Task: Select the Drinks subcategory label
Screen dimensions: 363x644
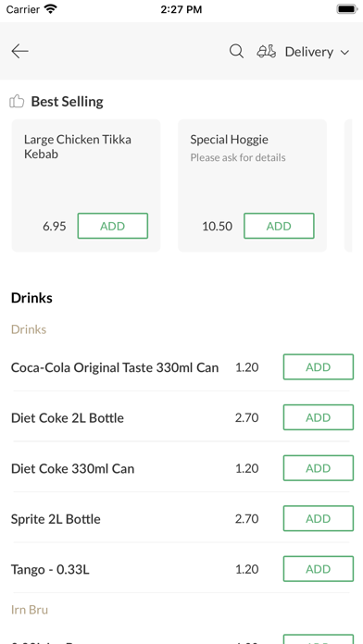Action: 29,329
